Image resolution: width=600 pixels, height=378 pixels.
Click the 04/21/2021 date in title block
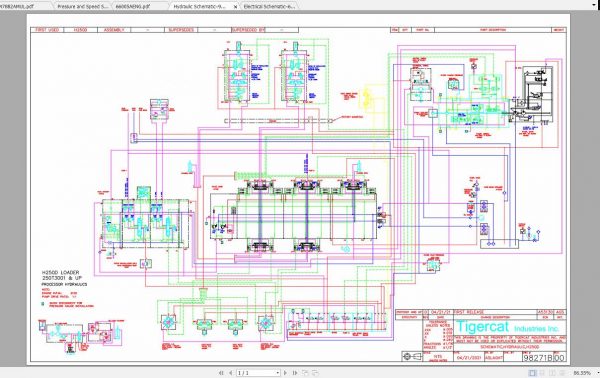pos(468,358)
